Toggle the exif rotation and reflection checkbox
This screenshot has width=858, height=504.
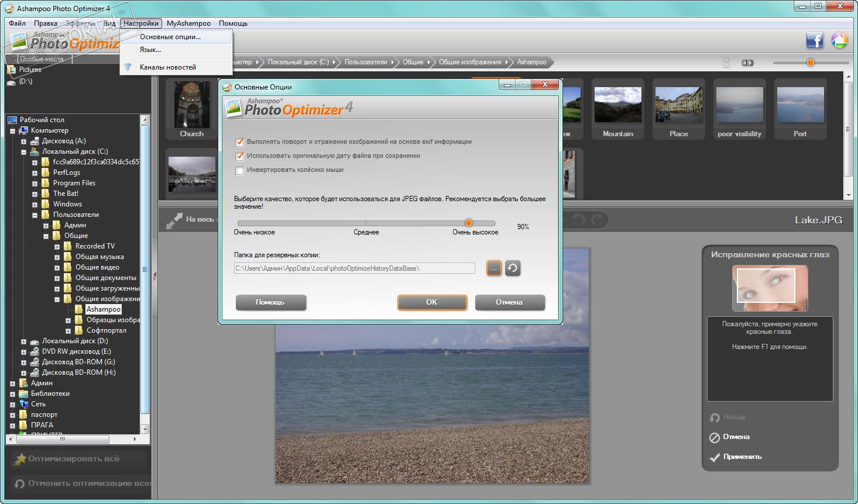pos(239,142)
